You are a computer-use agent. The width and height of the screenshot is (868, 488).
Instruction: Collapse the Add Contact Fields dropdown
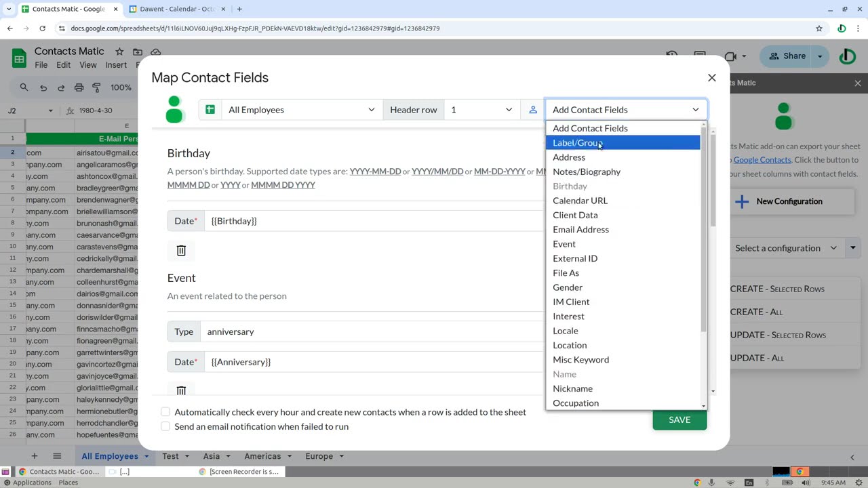[626, 110]
